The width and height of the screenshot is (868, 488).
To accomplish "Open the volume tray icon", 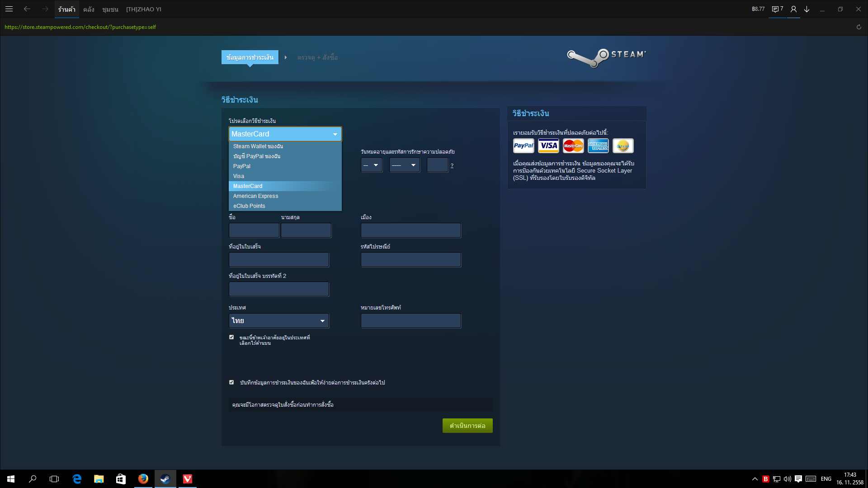I will (788, 479).
